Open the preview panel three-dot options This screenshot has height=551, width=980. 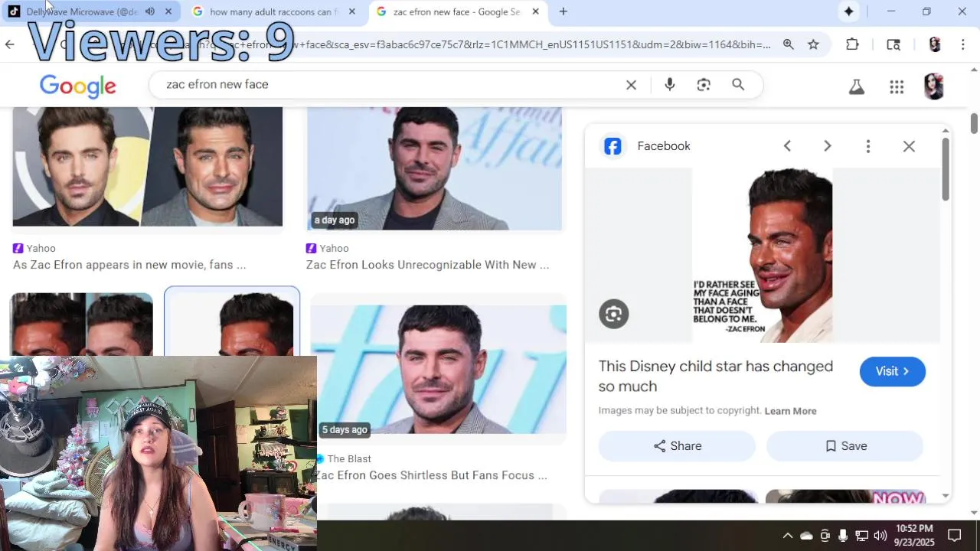(x=868, y=146)
